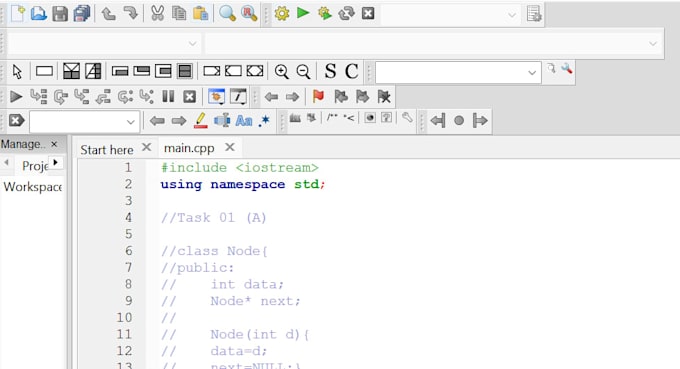Switch to the main.cpp tab
The height and width of the screenshot is (369, 680).
pos(189,148)
